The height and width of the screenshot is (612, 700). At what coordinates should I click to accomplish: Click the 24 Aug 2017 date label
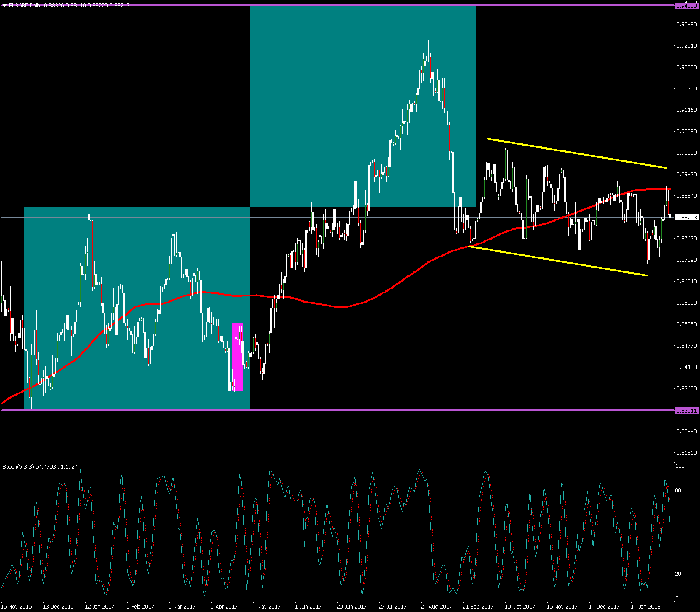tap(436, 606)
